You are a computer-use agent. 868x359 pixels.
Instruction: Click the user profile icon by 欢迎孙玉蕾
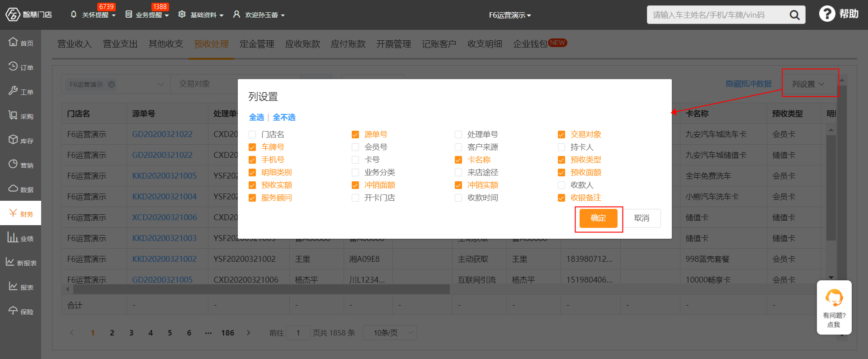coord(236,14)
